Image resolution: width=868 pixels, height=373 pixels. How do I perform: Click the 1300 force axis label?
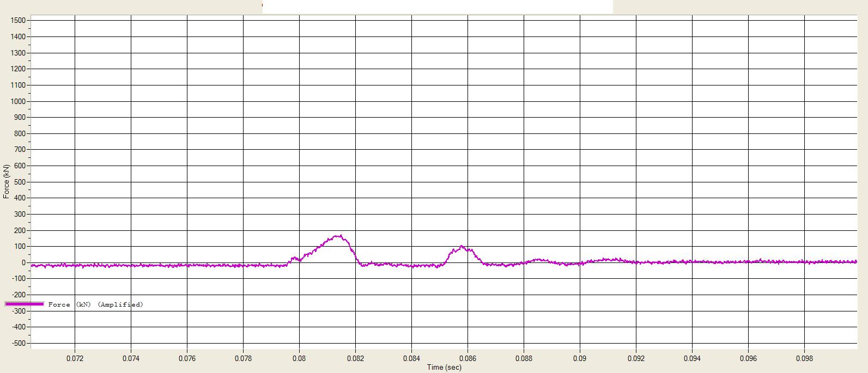point(18,53)
